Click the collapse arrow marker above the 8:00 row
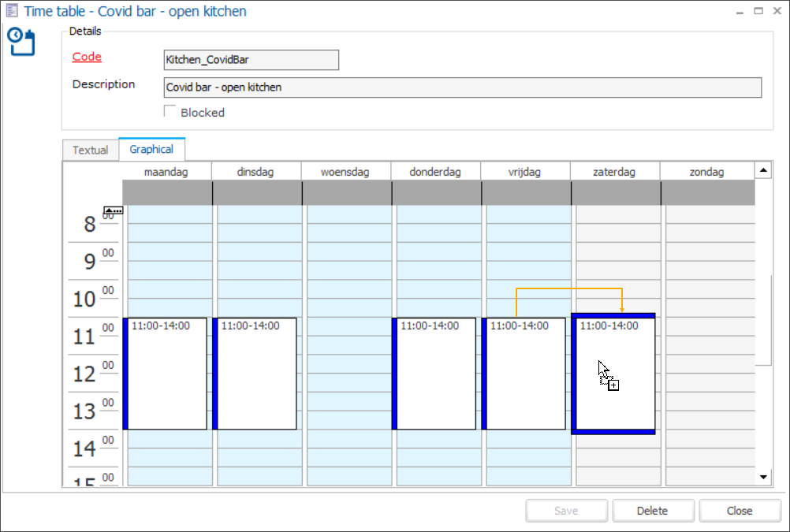This screenshot has height=532, width=790. click(114, 210)
